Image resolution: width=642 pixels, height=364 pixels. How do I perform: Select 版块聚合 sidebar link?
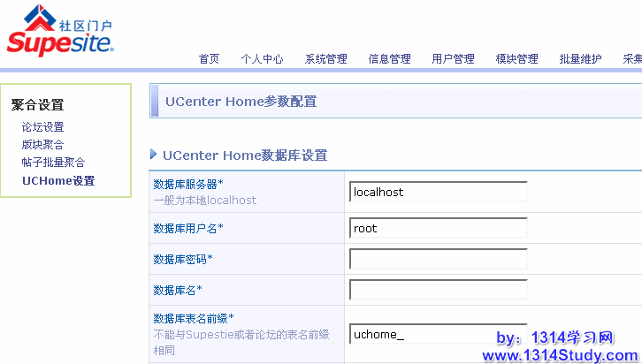point(43,145)
